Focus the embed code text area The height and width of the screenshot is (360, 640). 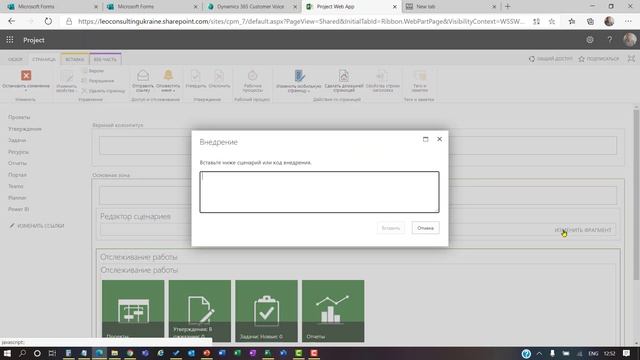point(319,192)
